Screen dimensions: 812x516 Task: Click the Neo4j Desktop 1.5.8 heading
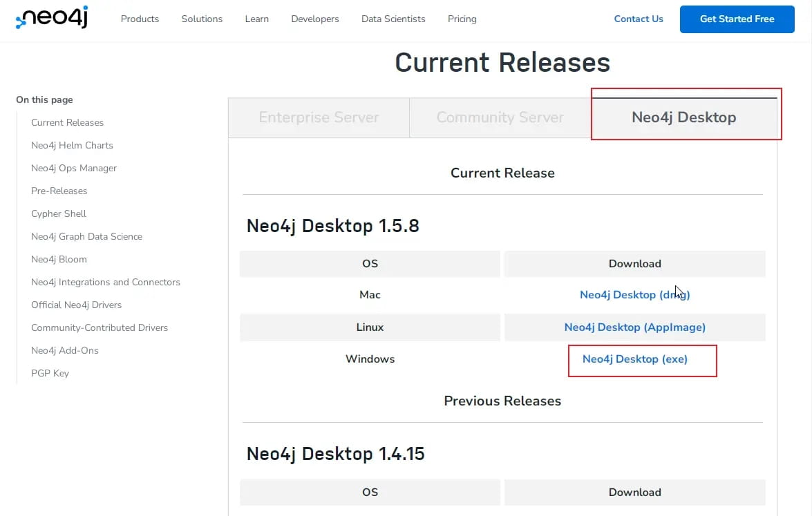point(332,226)
